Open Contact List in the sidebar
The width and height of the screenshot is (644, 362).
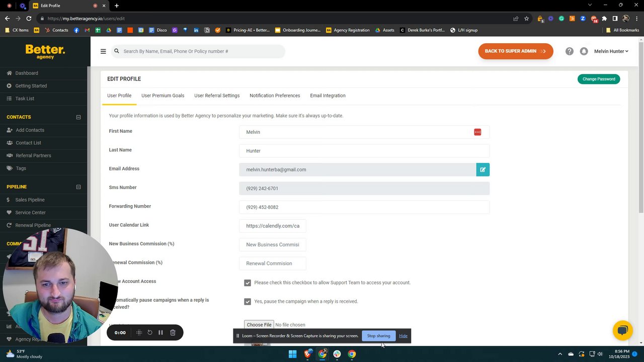click(28, 143)
